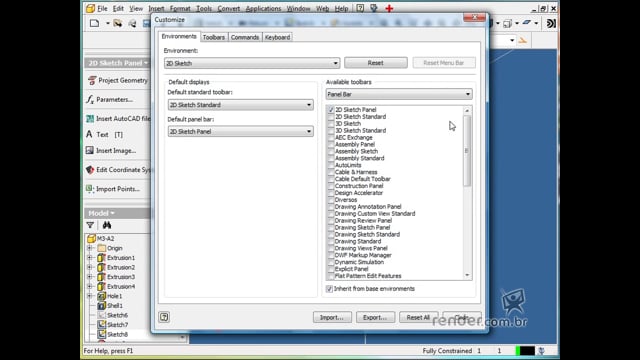
Task: Check the Design Accelerator checkbox
Action: tap(331, 193)
